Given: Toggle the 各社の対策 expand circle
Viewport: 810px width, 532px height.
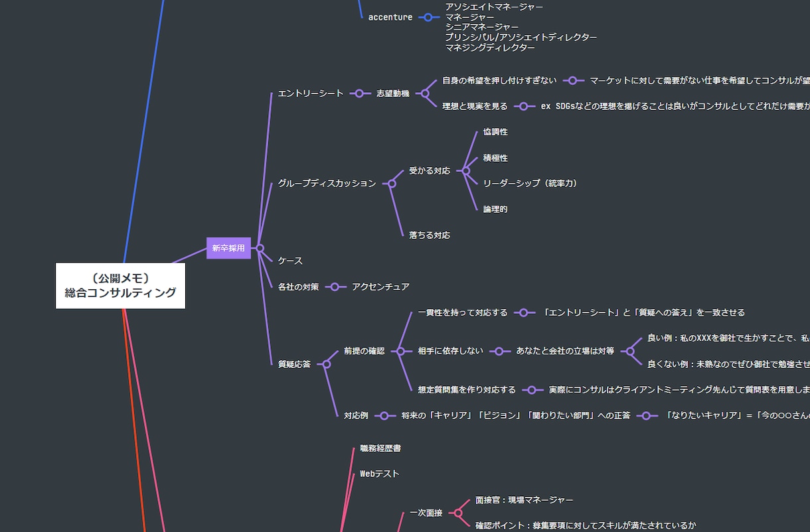Looking at the screenshot, I should [x=335, y=287].
